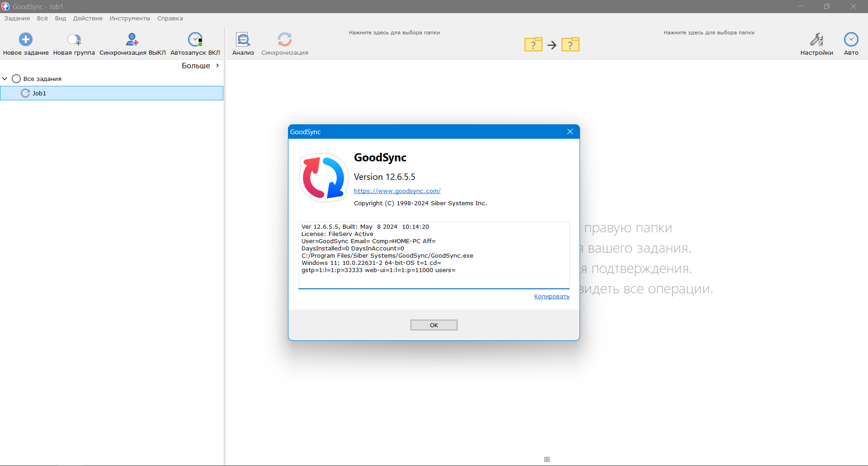
Task: Click the arrow between the folder icons
Action: pos(552,45)
